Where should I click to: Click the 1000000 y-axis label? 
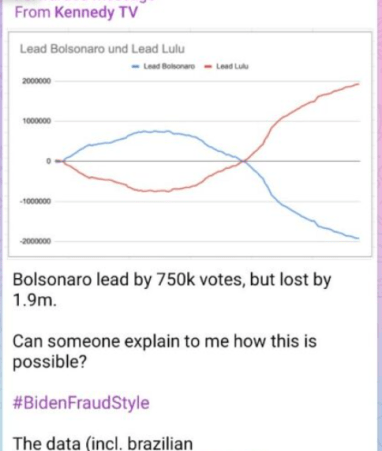point(37,121)
